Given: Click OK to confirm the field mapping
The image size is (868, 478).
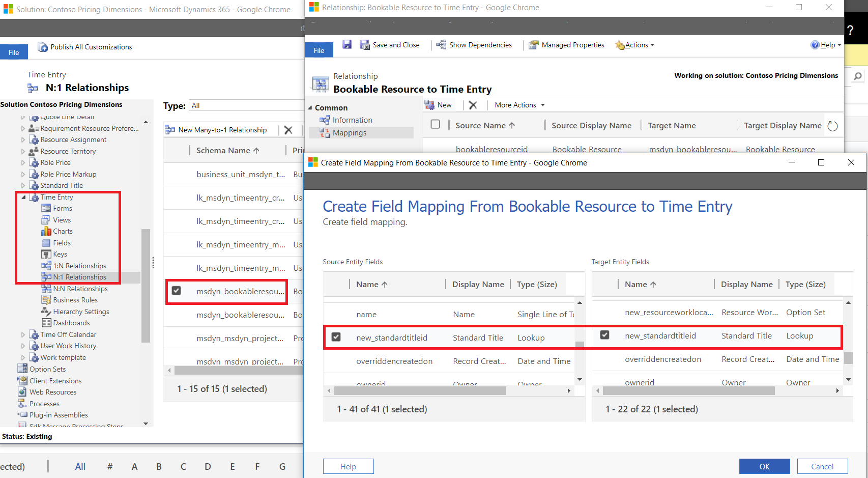Looking at the screenshot, I should 764,466.
